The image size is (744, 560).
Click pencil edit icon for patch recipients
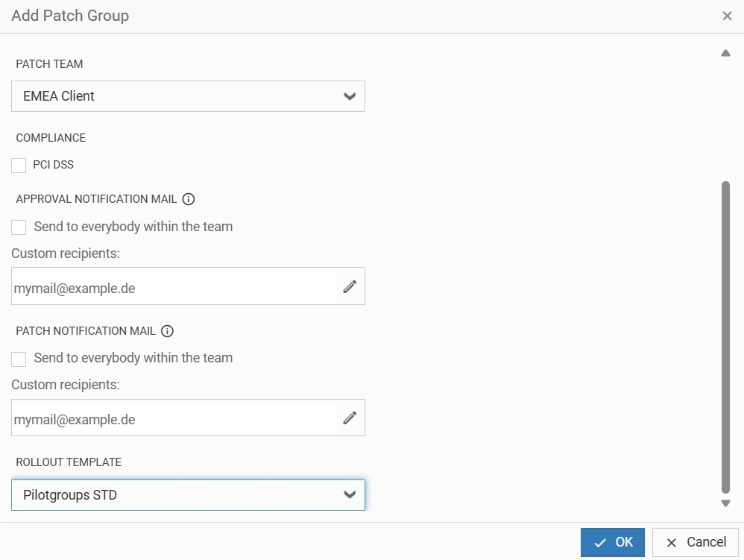tap(350, 418)
